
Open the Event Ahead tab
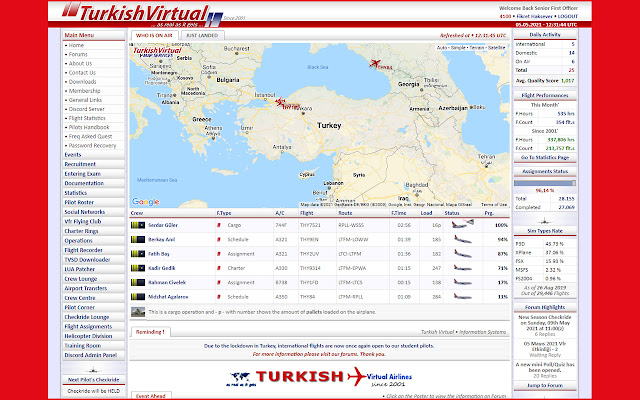(151, 396)
